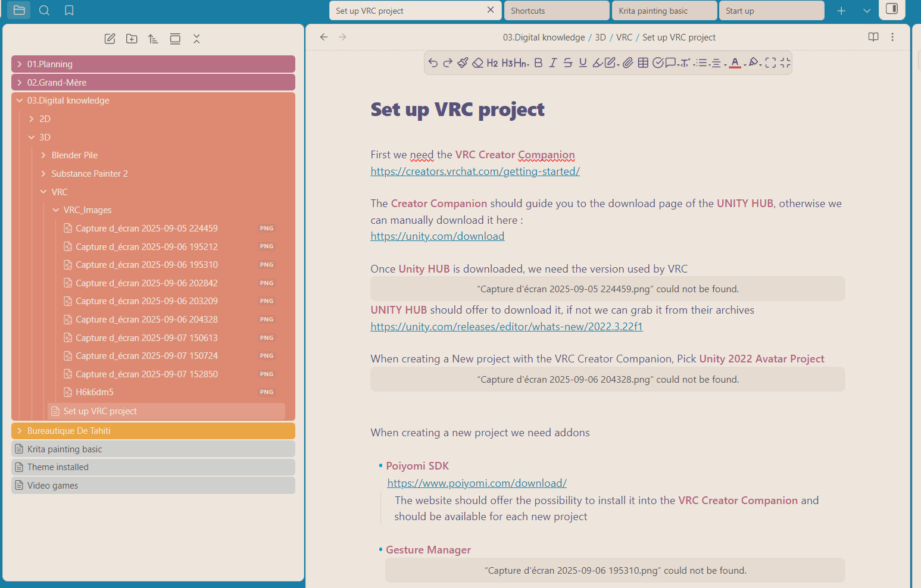Insert a table using the table icon

[x=643, y=62]
